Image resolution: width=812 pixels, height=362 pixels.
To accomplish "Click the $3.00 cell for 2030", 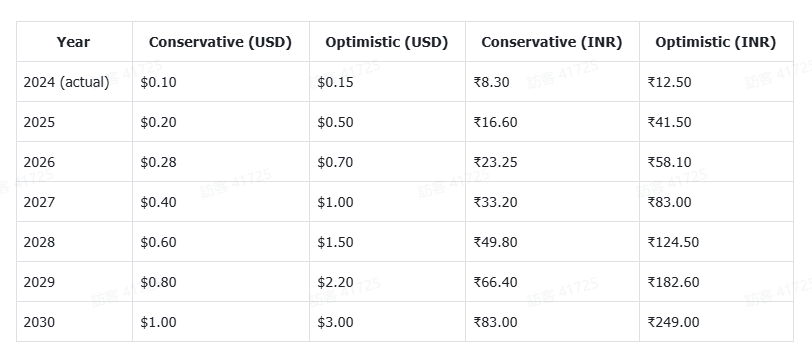I will [387, 322].
